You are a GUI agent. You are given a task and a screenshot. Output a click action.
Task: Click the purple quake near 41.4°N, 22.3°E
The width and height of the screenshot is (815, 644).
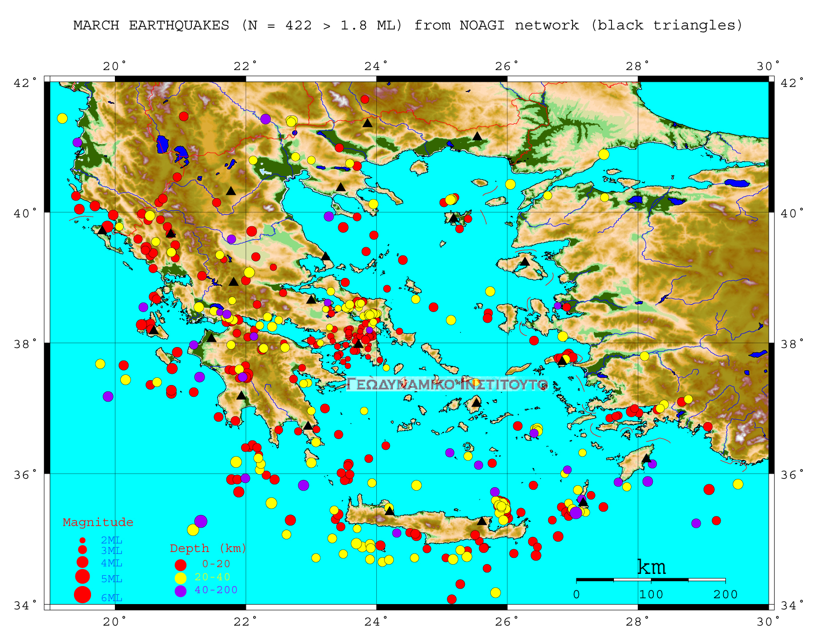pyautogui.click(x=265, y=119)
